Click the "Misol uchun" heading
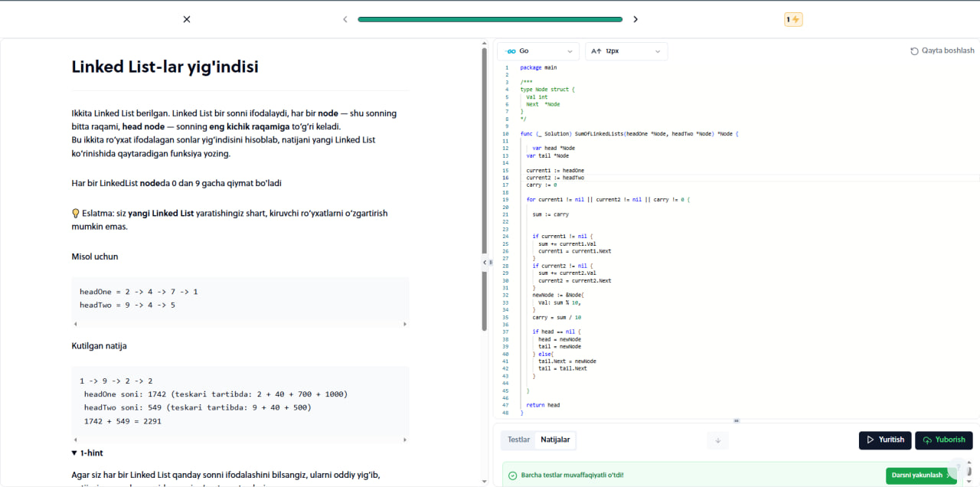The height and width of the screenshot is (487, 980). click(x=95, y=257)
